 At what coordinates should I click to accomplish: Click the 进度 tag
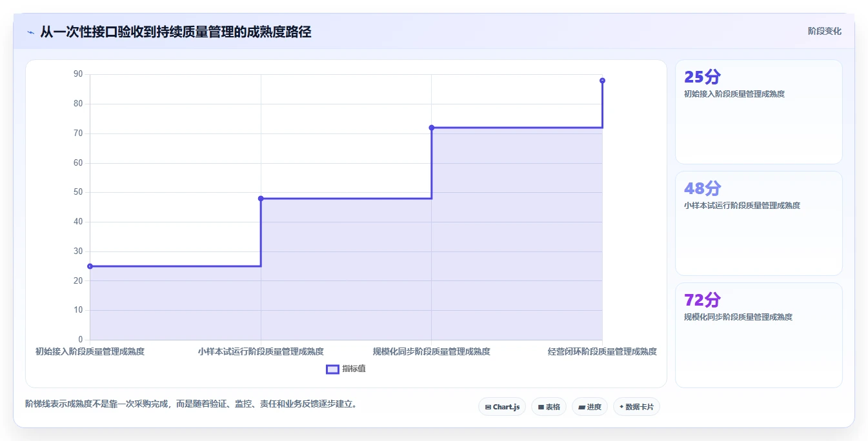point(589,407)
